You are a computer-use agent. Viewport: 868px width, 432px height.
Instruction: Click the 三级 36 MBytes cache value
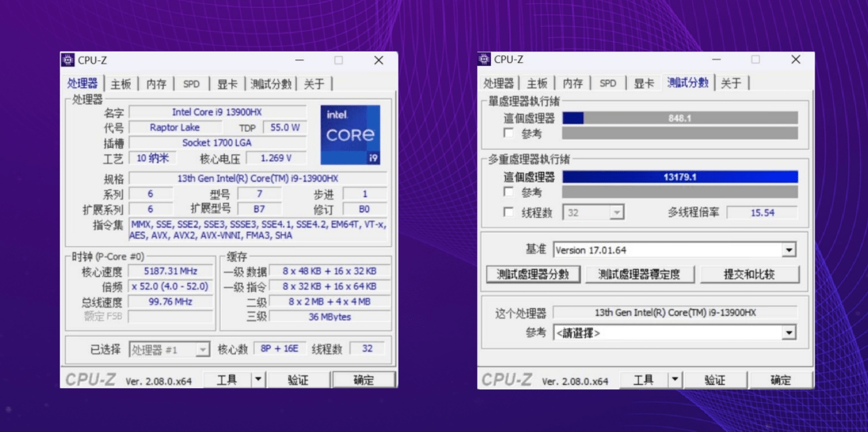pos(330,317)
